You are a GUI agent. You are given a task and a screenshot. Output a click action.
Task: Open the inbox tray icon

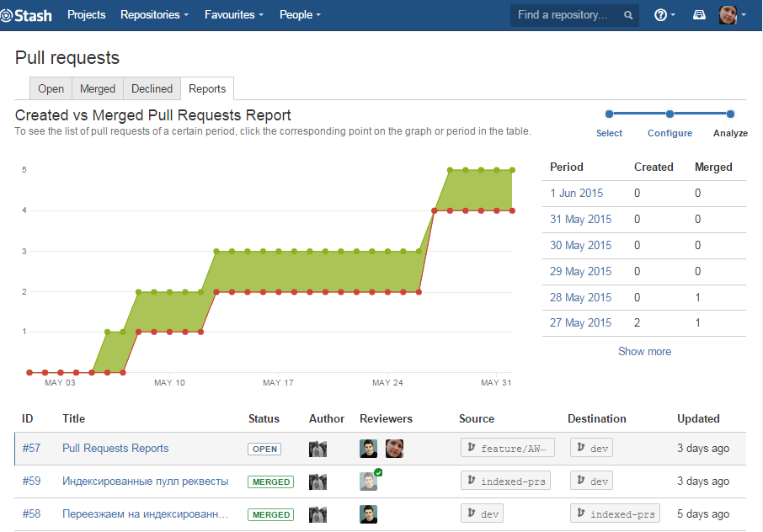click(699, 15)
